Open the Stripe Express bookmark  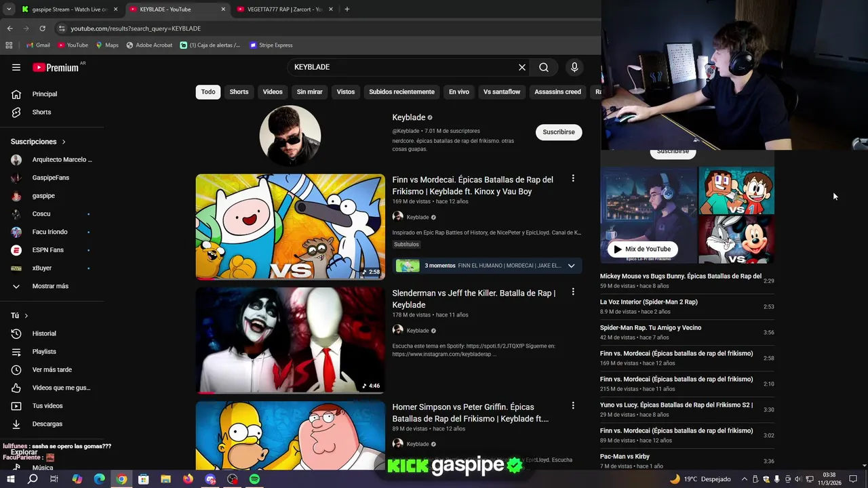(x=271, y=45)
